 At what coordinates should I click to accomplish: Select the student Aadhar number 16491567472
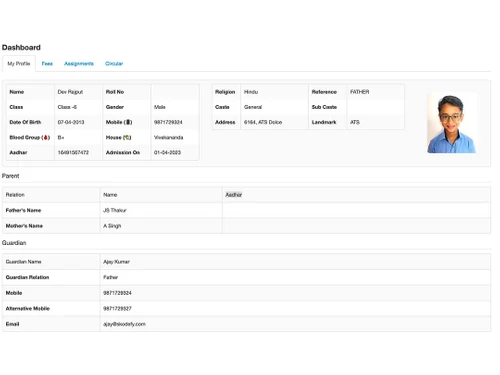pos(73,153)
